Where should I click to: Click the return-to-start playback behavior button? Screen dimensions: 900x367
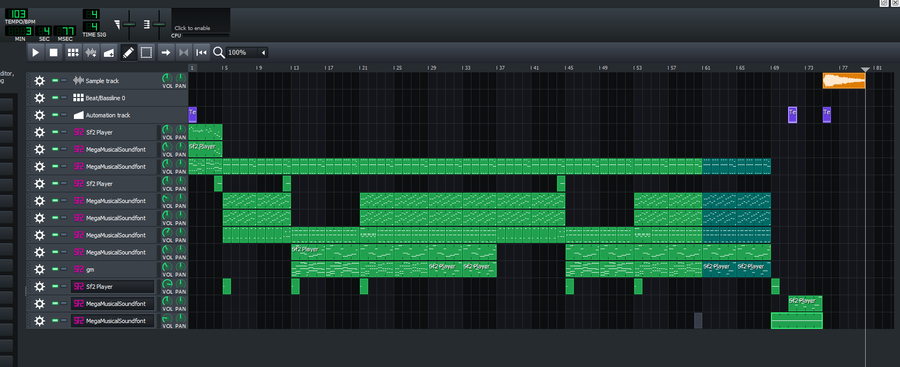(x=201, y=53)
